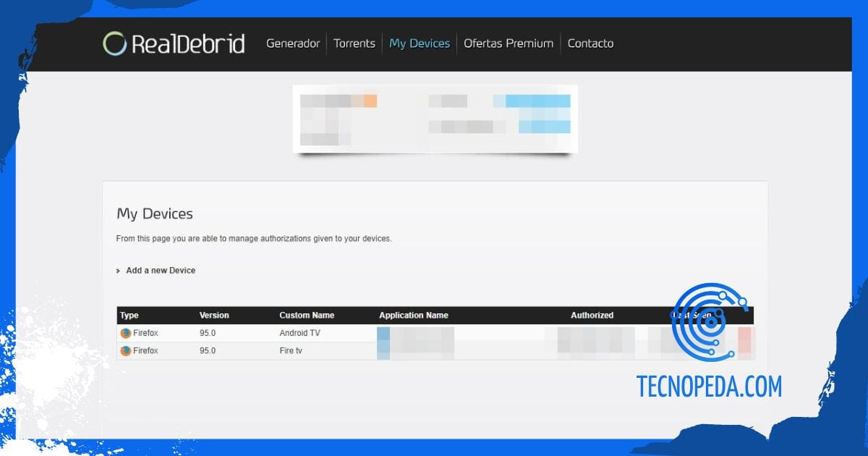
Task: Click the 95.0 version in Android TV row
Action: pyautogui.click(x=208, y=334)
